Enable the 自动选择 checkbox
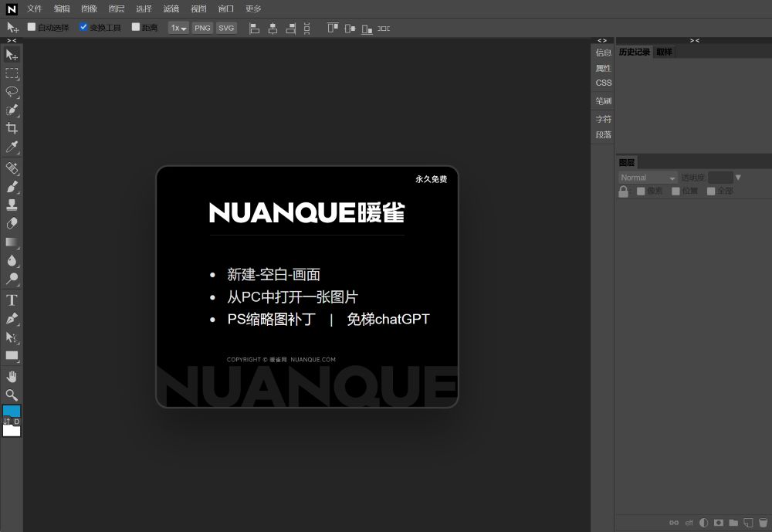 [x=32, y=27]
